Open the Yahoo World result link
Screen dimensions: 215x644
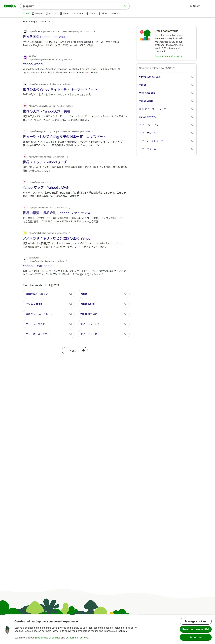[32, 64]
